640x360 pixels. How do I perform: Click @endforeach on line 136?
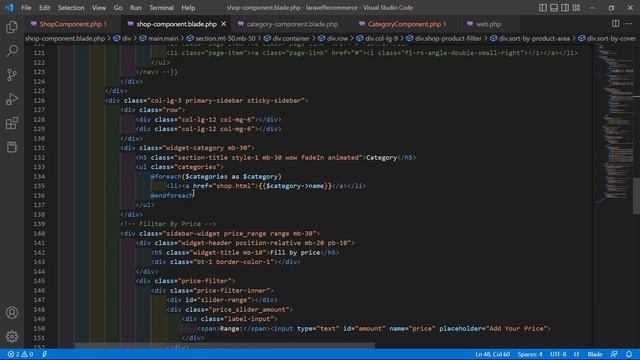point(171,196)
